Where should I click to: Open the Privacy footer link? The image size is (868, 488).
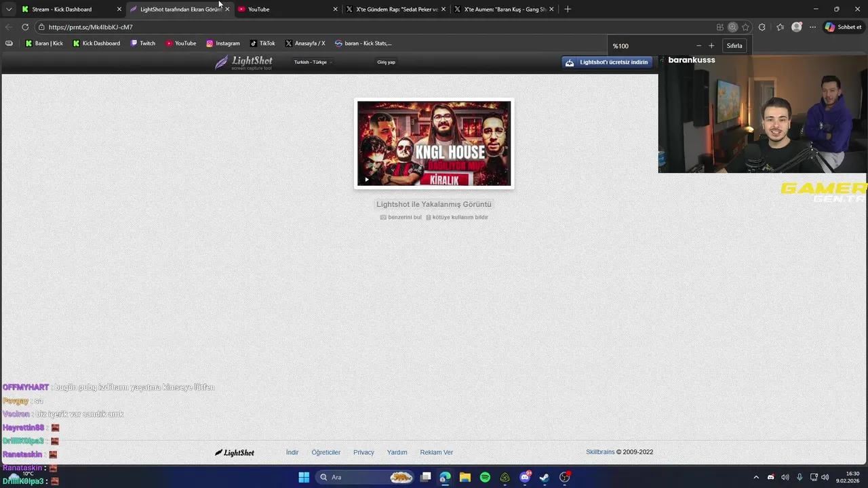363,452
